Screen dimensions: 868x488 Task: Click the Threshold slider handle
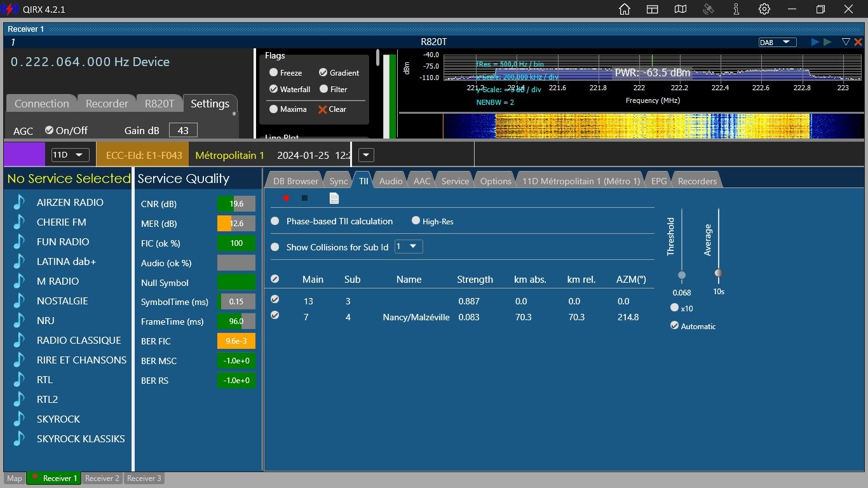682,275
